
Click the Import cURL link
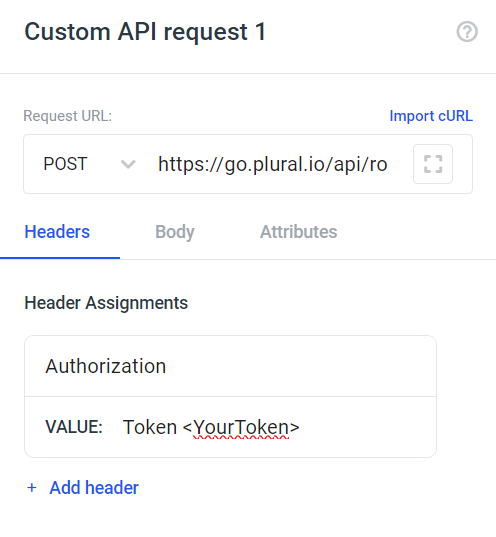coord(431,116)
